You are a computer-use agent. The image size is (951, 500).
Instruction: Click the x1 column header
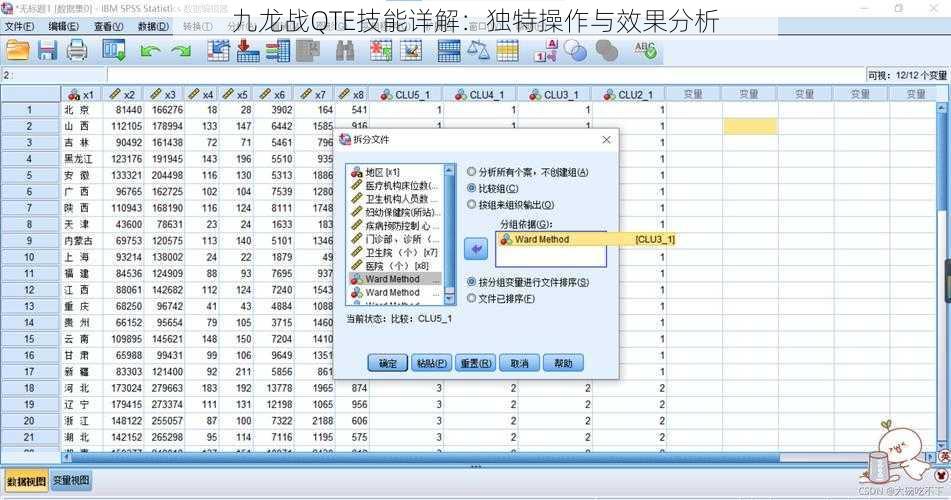[81, 95]
